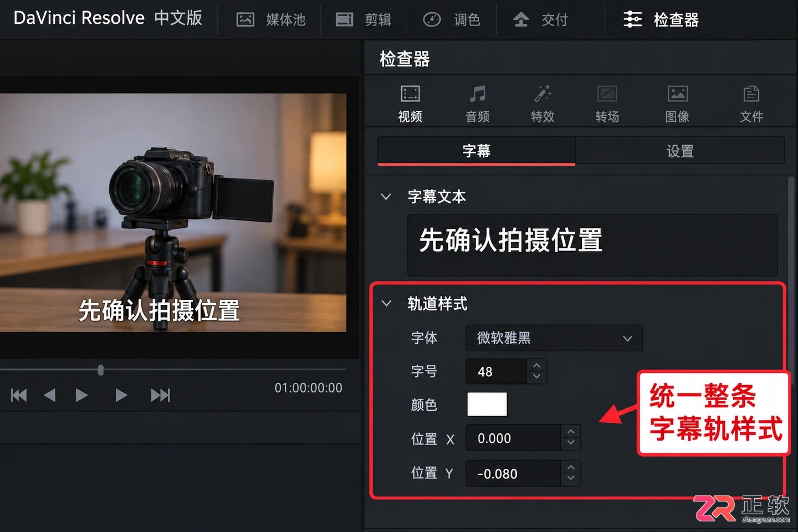Jump to the last frame
This screenshot has height=532, width=798.
click(161, 395)
